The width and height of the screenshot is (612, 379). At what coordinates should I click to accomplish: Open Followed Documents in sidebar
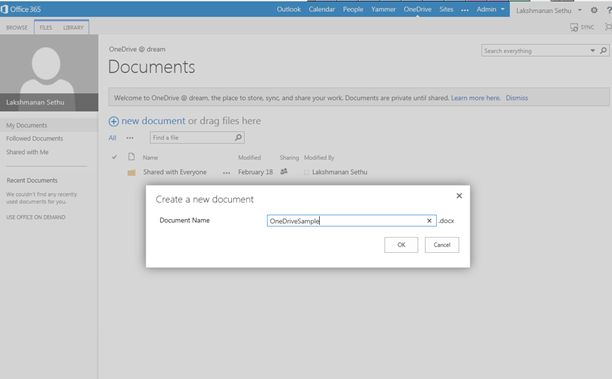coord(34,139)
